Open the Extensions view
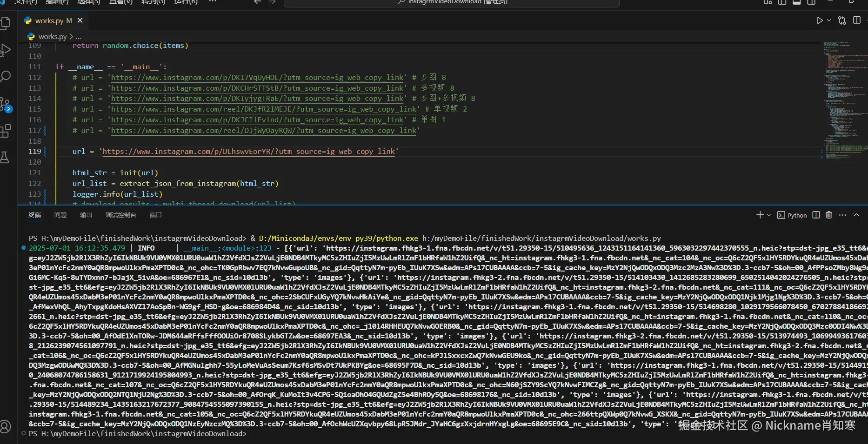 point(6,131)
